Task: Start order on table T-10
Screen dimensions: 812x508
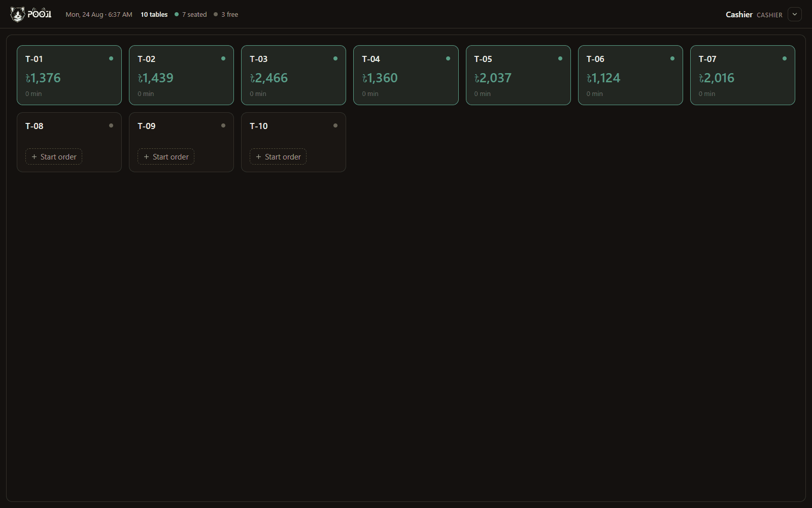Action: pyautogui.click(x=278, y=156)
